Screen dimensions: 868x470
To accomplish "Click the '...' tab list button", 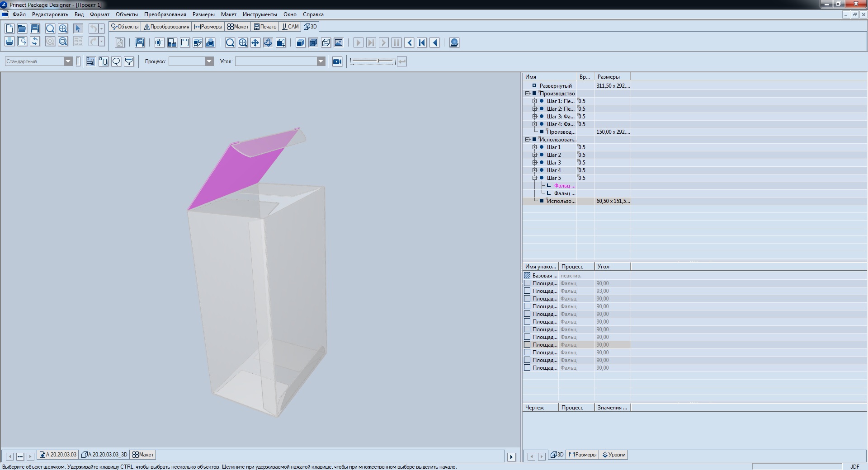I will [20, 457].
